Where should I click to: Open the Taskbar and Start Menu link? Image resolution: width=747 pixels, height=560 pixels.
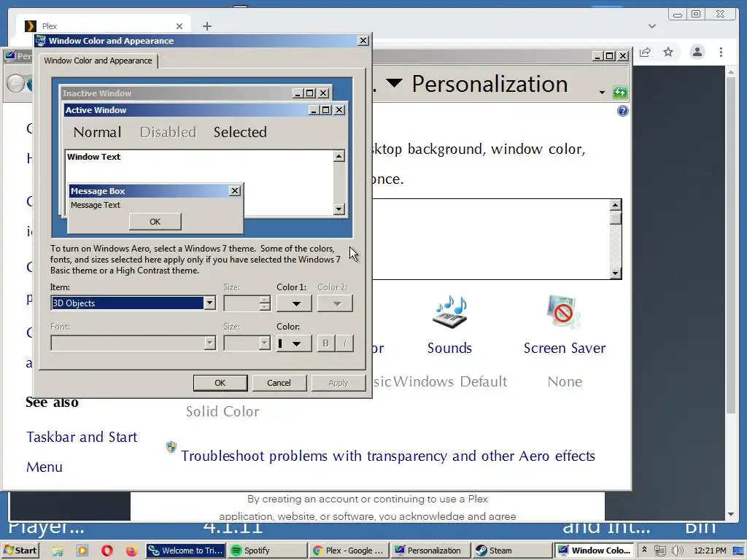pos(82,451)
